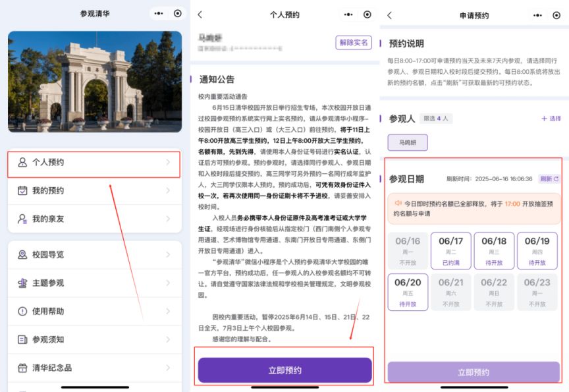The width and height of the screenshot is (569, 392).
Task: Pick the 06/19 周四 date
Action: click(x=537, y=251)
